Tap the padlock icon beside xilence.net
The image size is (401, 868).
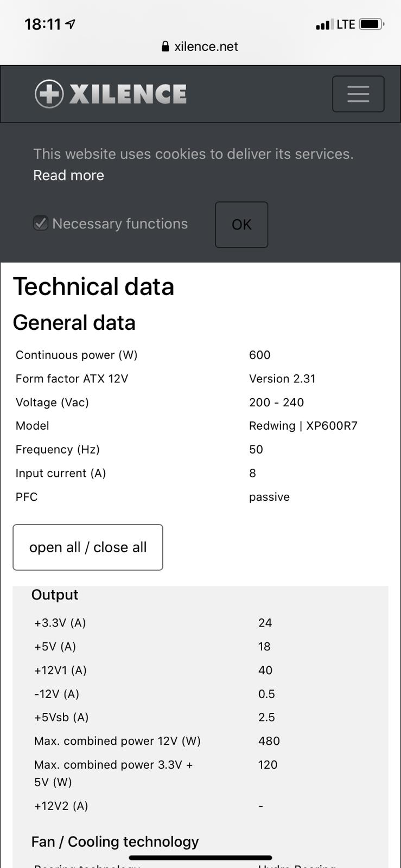[166, 47]
